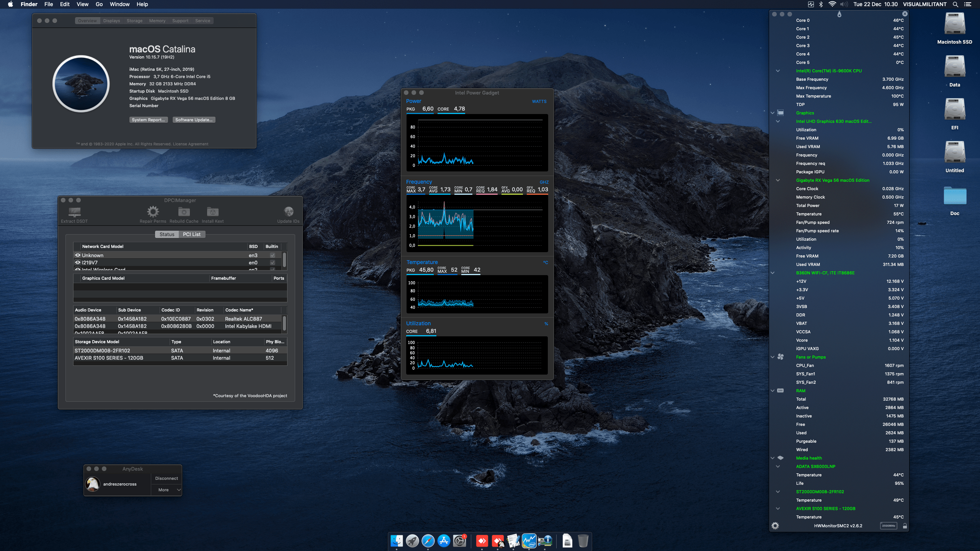
Task: Collapse B360N WIFI-CF ITE IT8686E group
Action: pyautogui.click(x=773, y=273)
